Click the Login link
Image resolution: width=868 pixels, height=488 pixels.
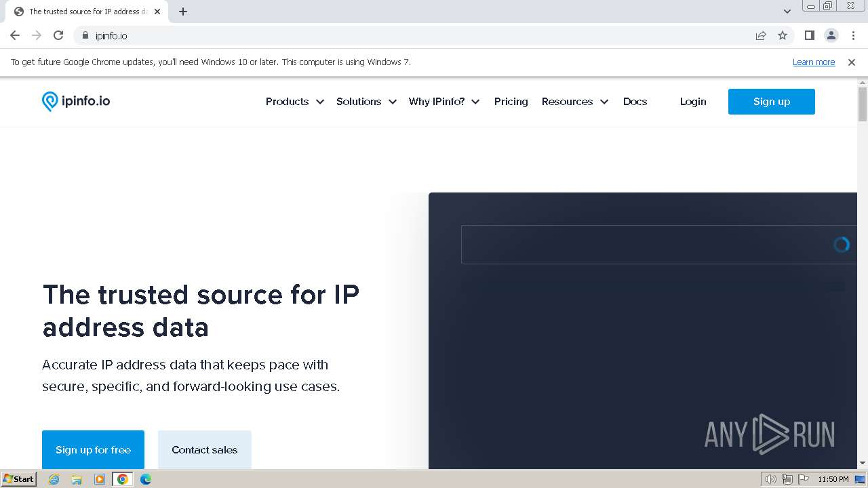693,102
